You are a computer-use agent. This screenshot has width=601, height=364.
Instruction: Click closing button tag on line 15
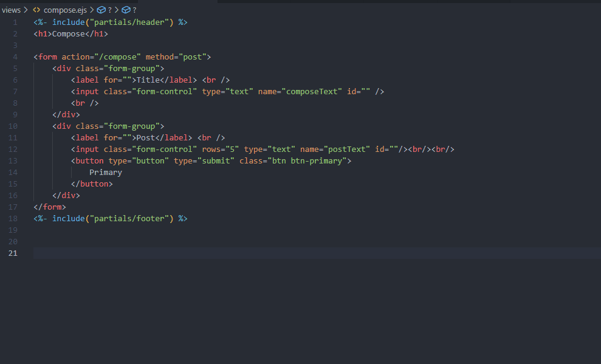click(92, 184)
